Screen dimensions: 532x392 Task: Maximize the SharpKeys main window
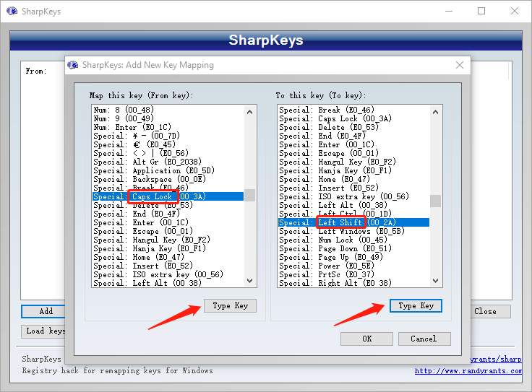[x=481, y=11]
